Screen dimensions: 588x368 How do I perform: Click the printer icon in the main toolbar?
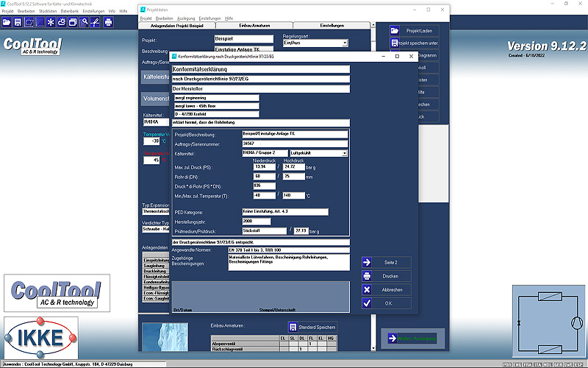108,22
